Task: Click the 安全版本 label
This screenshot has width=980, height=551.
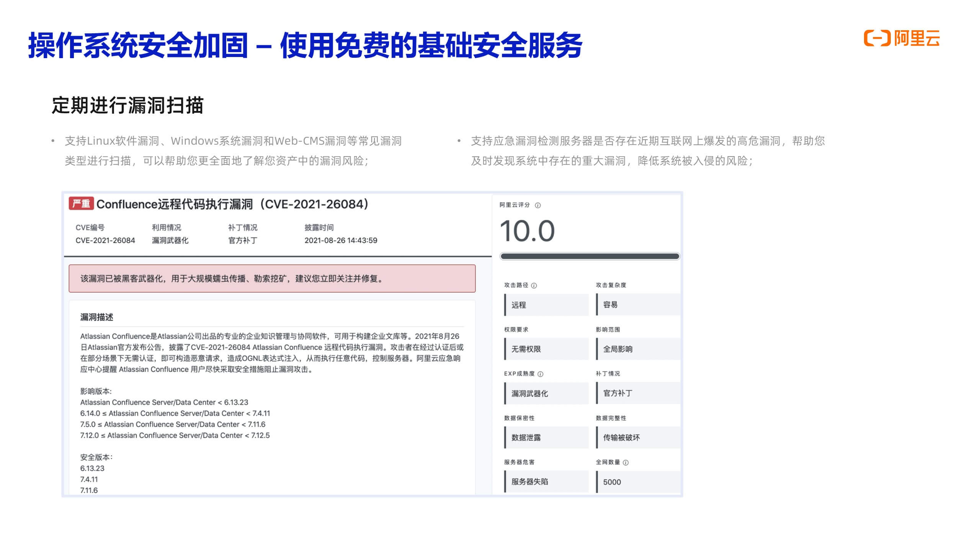Action: [x=96, y=457]
